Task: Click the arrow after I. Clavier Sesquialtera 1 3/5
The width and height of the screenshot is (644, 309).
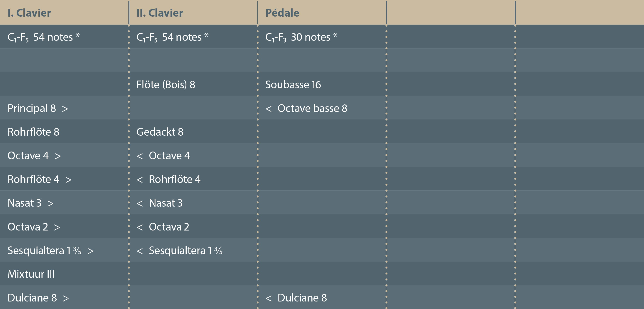Action: point(90,251)
